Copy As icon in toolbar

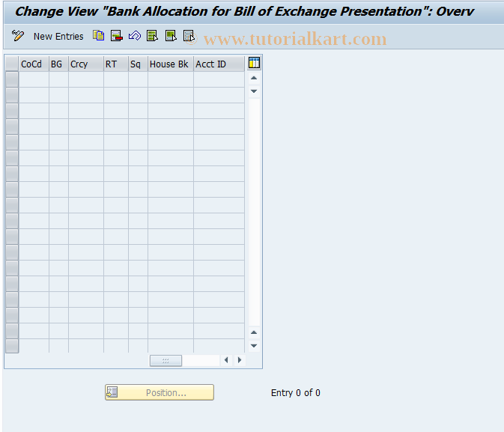click(99, 36)
